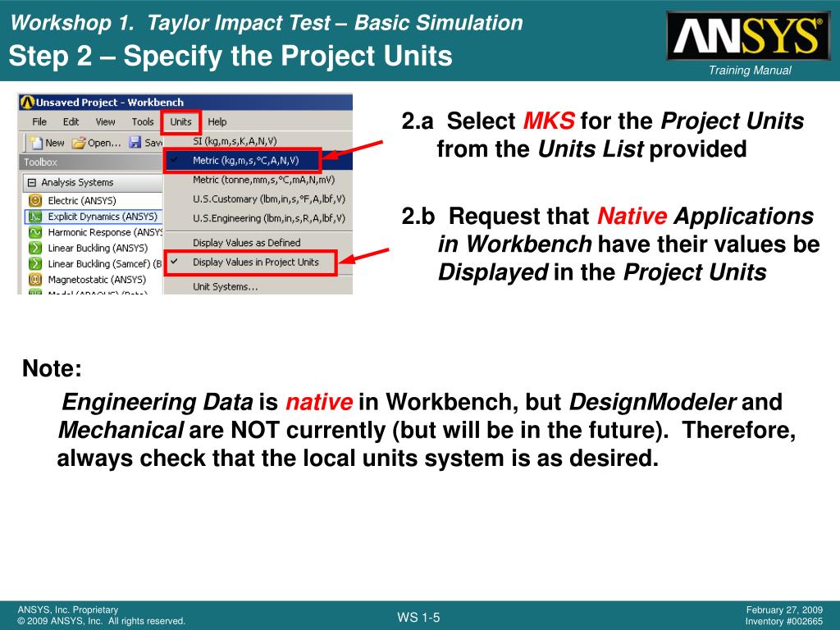Click the Save floppy disk icon
840x630 pixels.
135,143
